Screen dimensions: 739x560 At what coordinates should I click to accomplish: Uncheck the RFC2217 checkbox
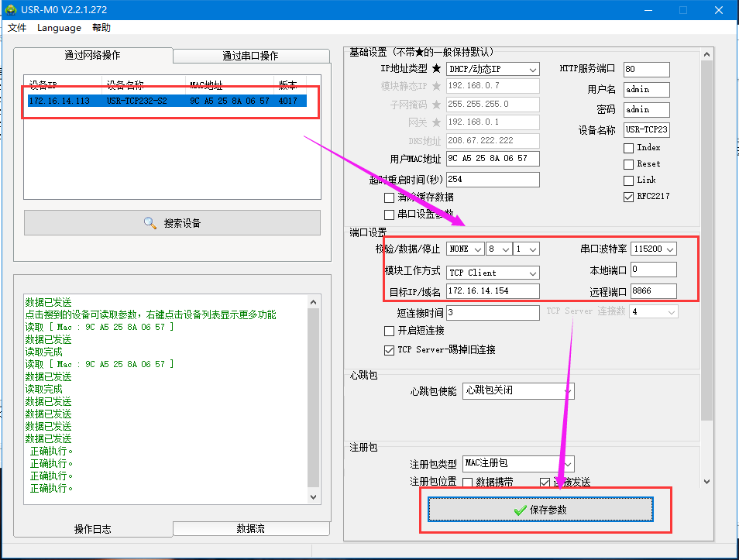click(628, 197)
